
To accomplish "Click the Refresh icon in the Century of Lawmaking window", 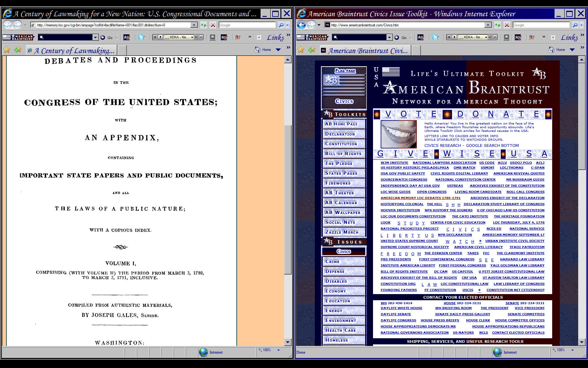I will (x=204, y=25).
